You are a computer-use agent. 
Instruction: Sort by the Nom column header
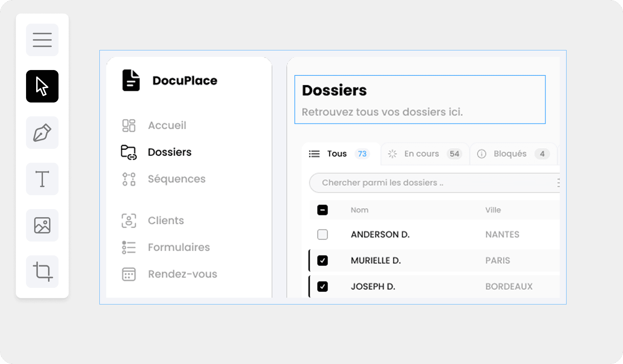[x=360, y=210]
